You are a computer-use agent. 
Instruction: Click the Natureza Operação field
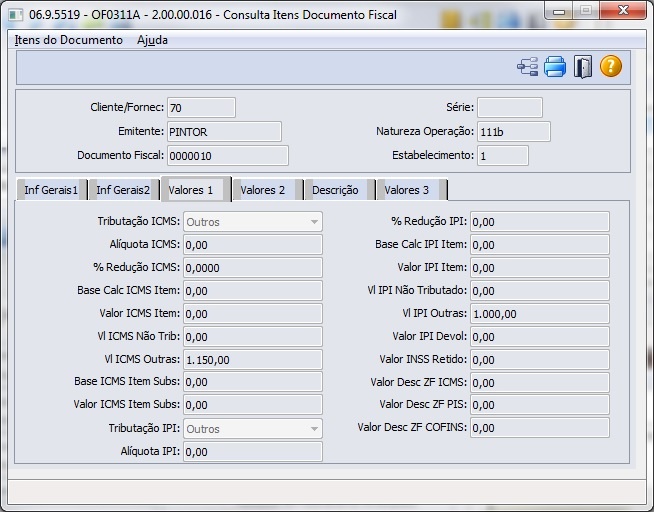coord(513,132)
